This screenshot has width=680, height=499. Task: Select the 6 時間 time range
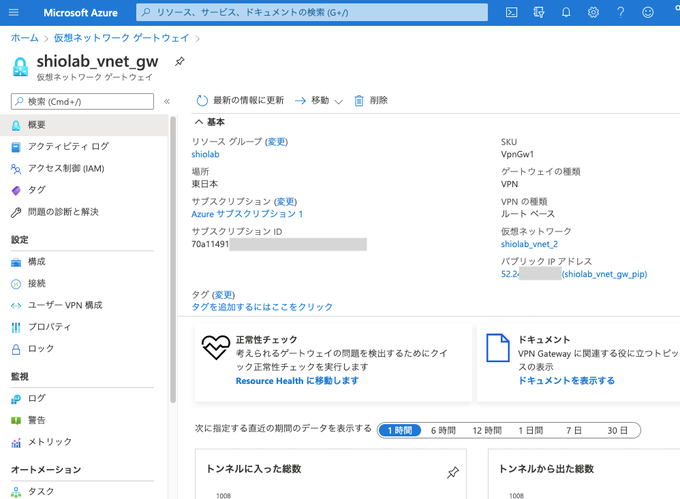tap(443, 431)
